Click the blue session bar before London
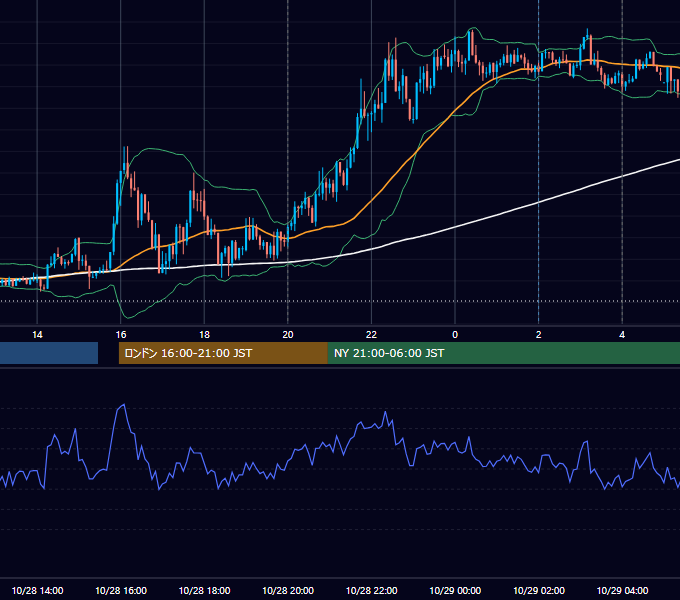 click(49, 353)
